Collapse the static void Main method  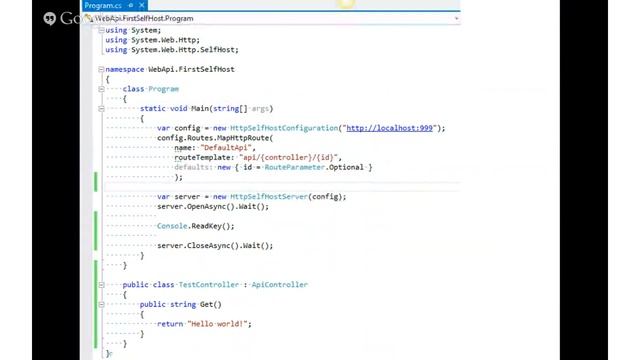[101, 109]
